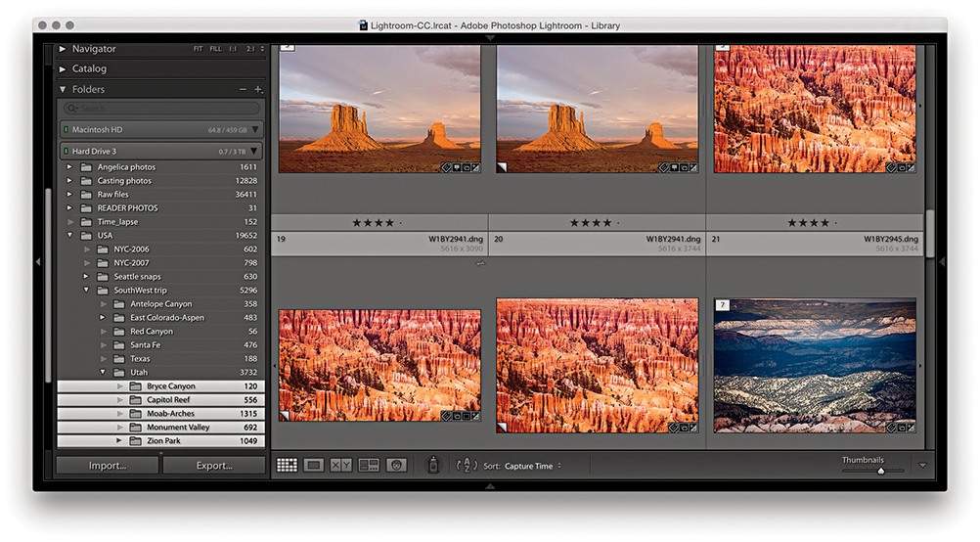The height and width of the screenshot is (542, 980).
Task: Collapse the Hard Drive 3 volume
Action: pos(255,151)
